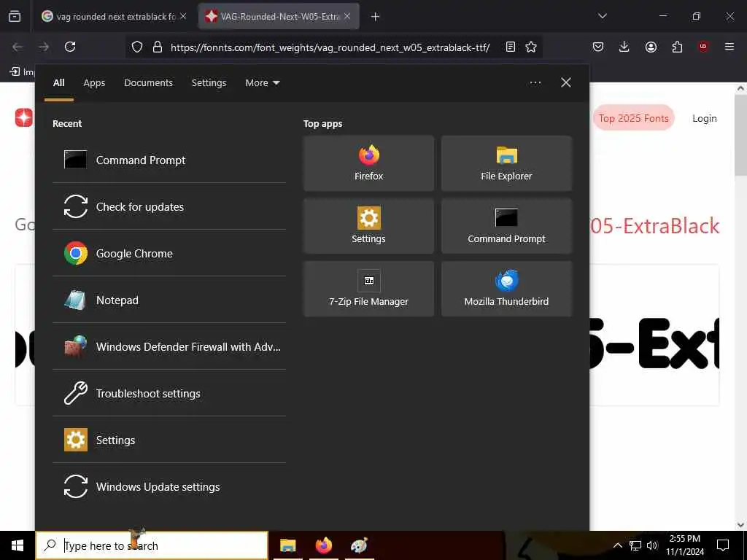This screenshot has width=747, height=560.
Task: Show hidden system tray icons
Action: 617,545
